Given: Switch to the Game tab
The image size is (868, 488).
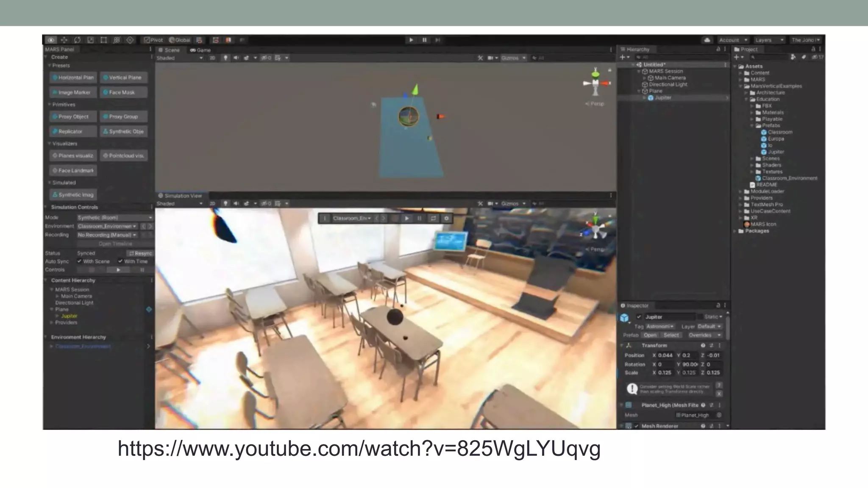Looking at the screenshot, I should (x=200, y=50).
